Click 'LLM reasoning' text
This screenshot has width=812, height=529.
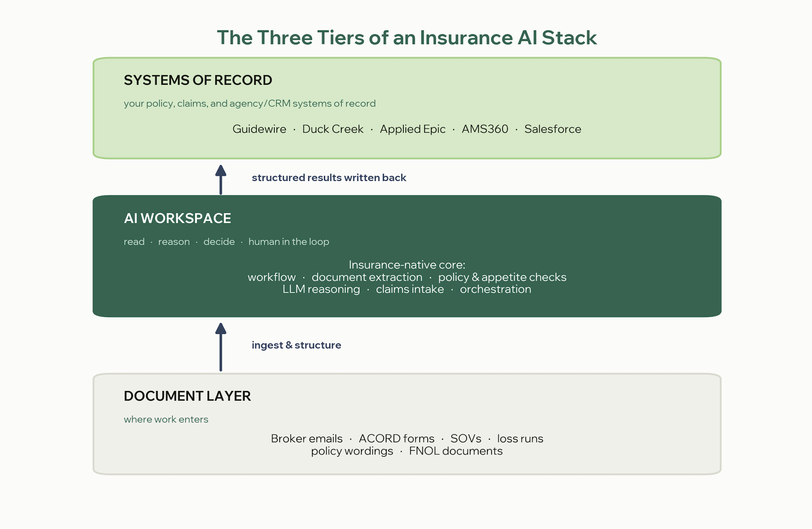(321, 289)
